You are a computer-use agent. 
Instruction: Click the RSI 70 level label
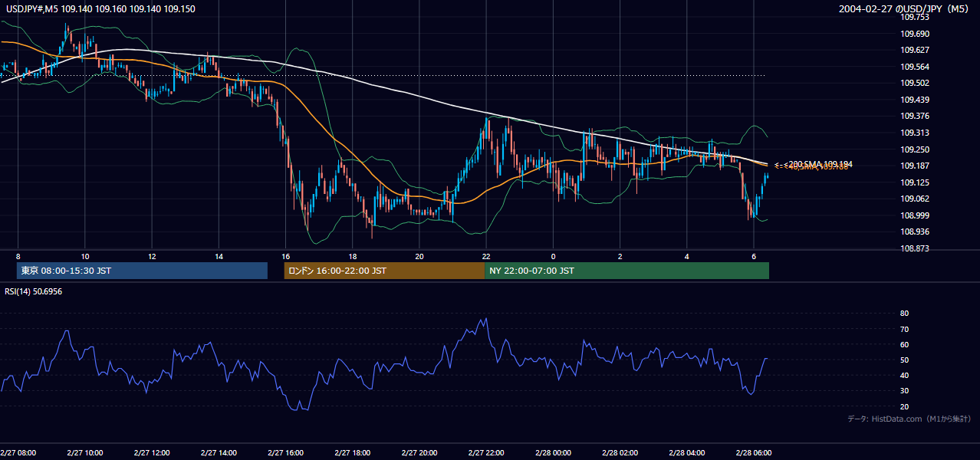point(904,329)
